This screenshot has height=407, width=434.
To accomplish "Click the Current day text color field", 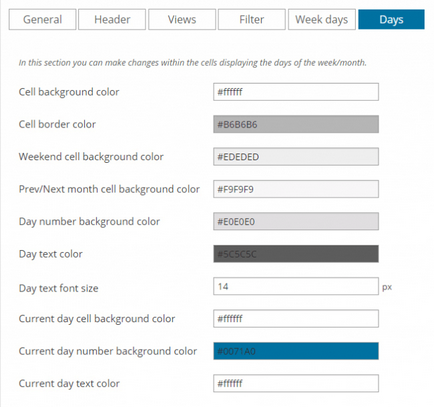I will [296, 383].
